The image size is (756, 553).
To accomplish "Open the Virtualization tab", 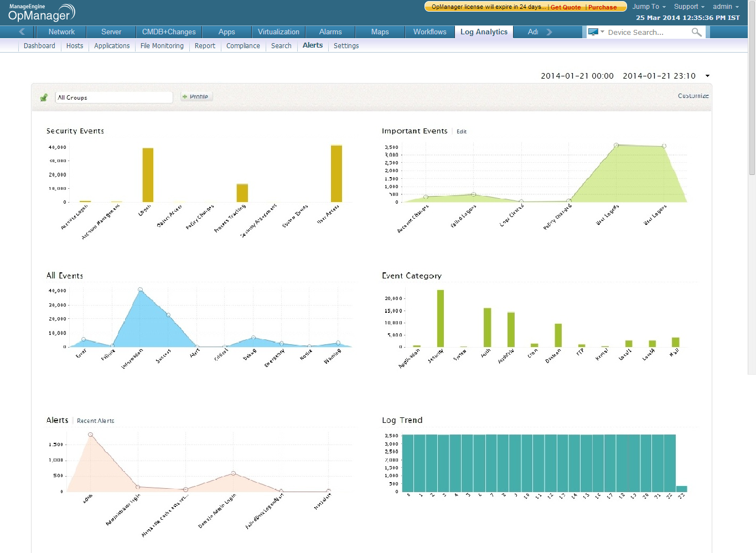I will pos(278,32).
